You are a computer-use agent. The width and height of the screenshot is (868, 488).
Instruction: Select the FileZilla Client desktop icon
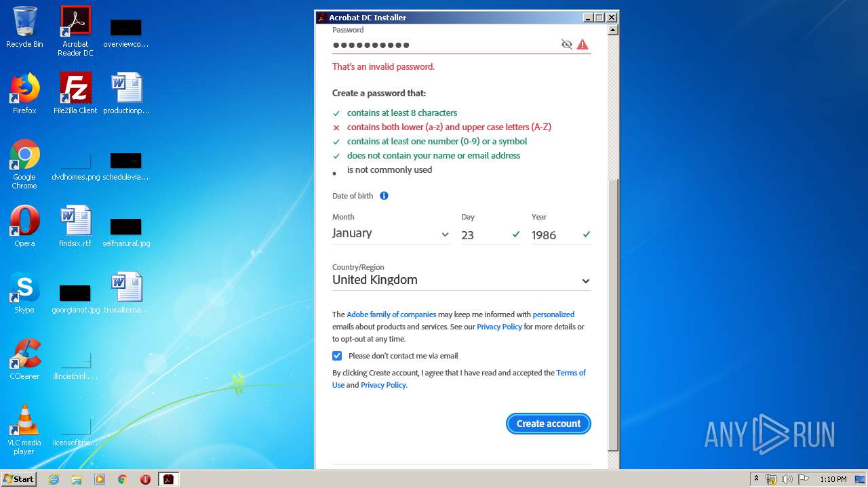point(75,94)
